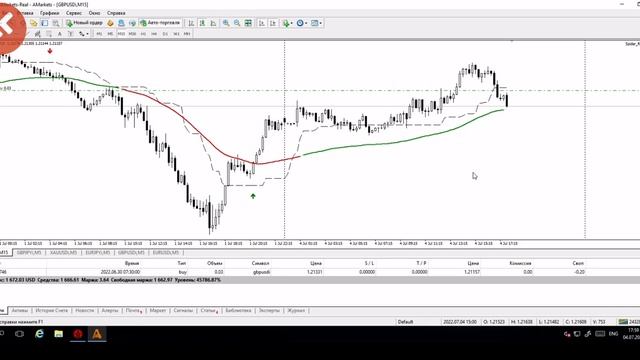This screenshot has height=360, width=640.
Task: Open the Эксперты terminal tab
Action: 269,311
